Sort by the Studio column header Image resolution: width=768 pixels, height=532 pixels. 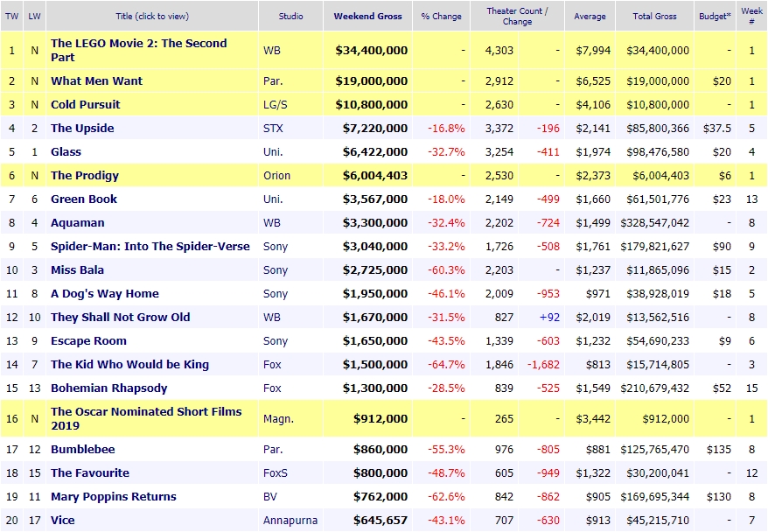pos(291,16)
